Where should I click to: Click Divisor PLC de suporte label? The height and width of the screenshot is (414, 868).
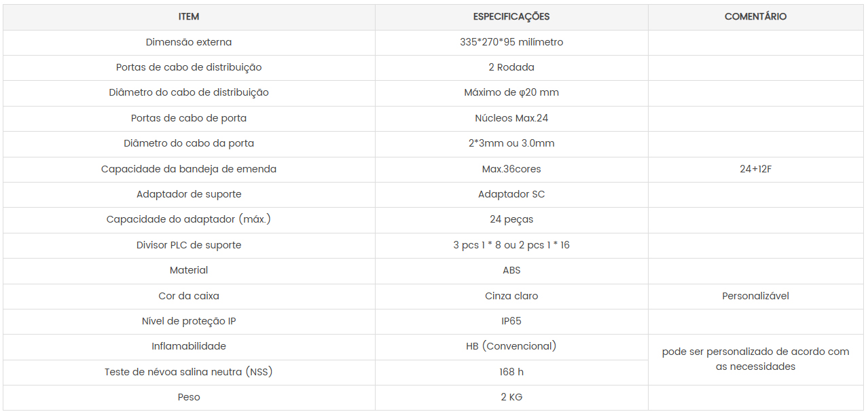(189, 245)
